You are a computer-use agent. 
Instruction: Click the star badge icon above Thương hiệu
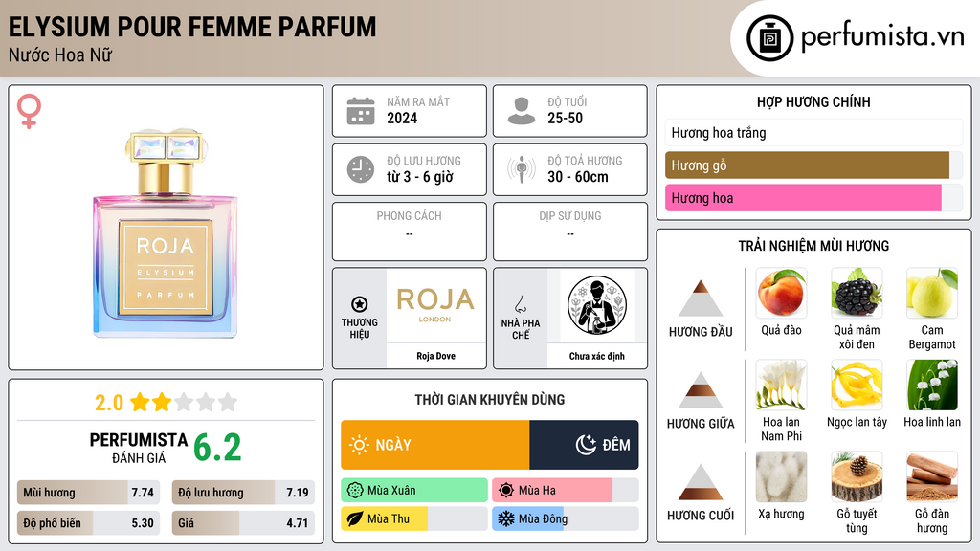[360, 304]
